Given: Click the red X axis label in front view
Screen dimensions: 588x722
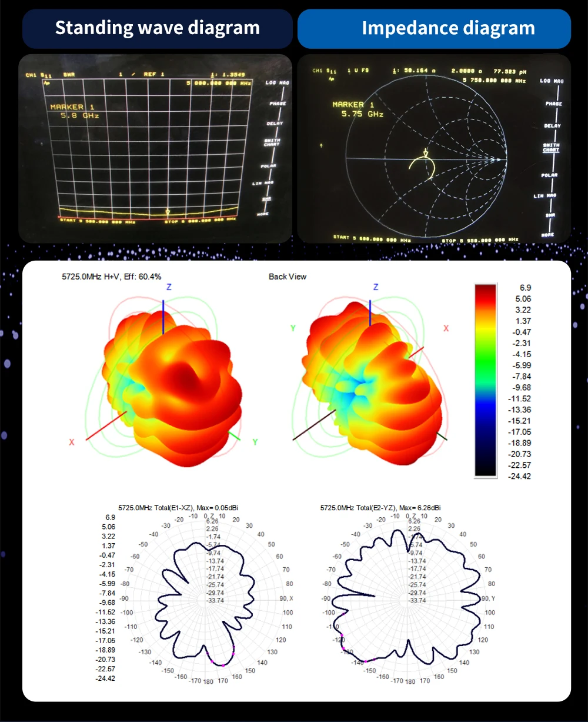Looking at the screenshot, I should tap(72, 442).
